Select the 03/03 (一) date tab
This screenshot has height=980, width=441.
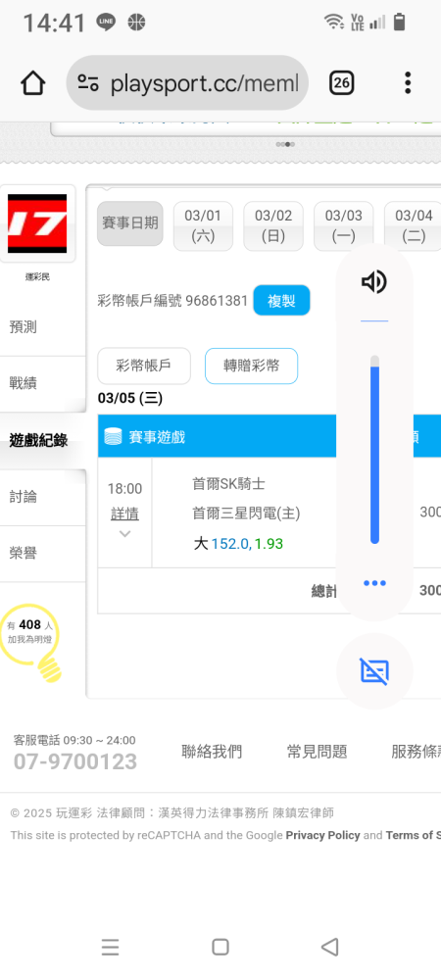(344, 225)
